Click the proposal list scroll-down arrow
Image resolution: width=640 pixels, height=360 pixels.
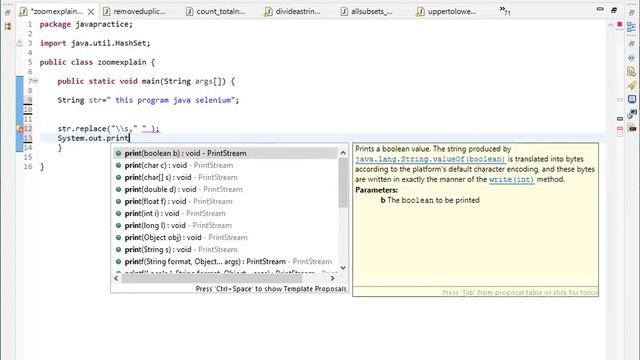(x=343, y=268)
